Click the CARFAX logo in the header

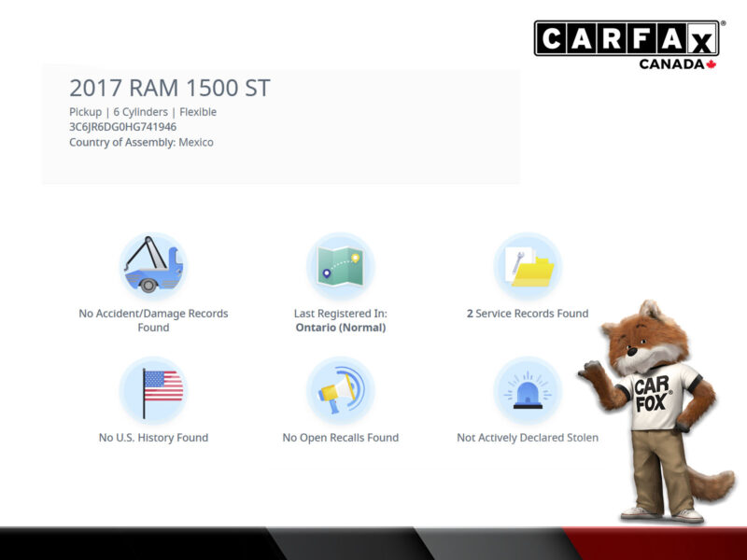627,39
